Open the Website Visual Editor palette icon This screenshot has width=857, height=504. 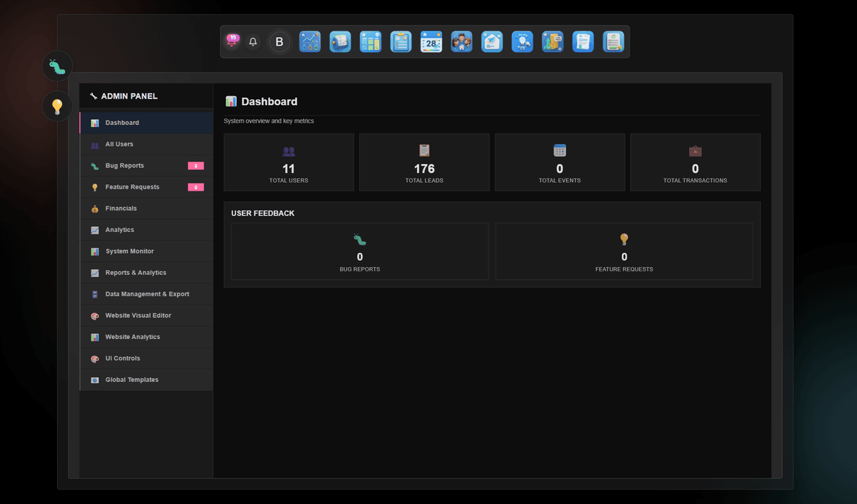pos(95,315)
